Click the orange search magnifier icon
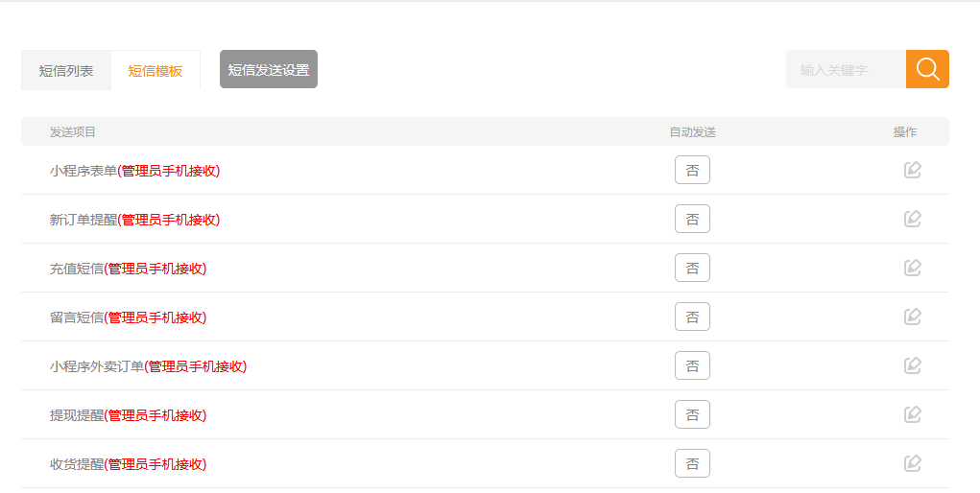 tap(927, 69)
